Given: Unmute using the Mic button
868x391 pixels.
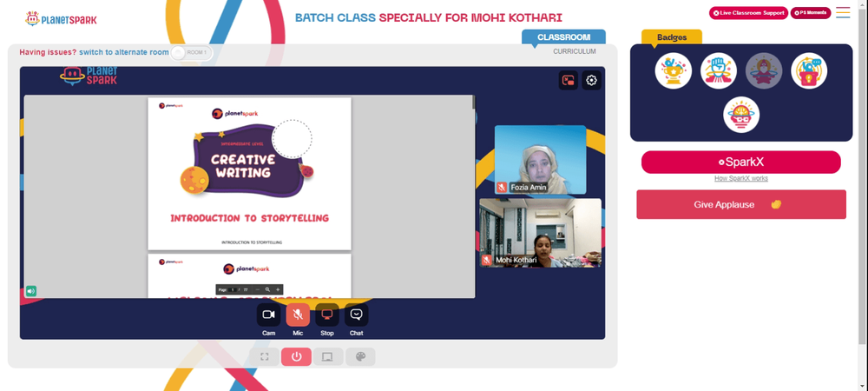Looking at the screenshot, I should pyautogui.click(x=298, y=315).
